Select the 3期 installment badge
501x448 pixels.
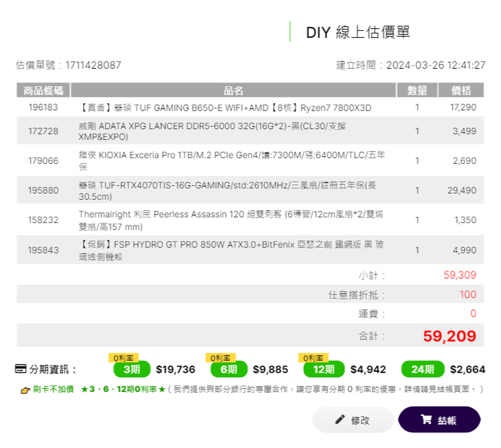tap(132, 369)
